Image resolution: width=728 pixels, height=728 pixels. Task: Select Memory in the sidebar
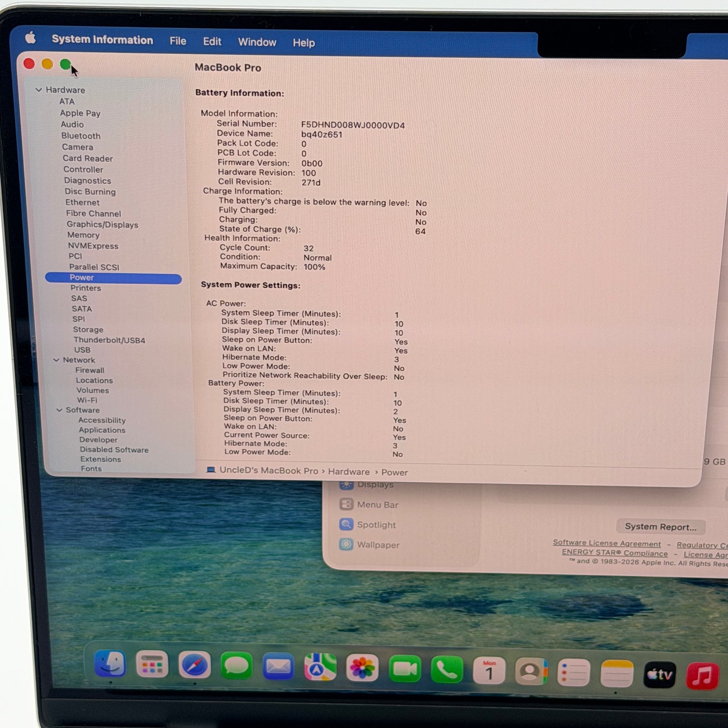[84, 235]
